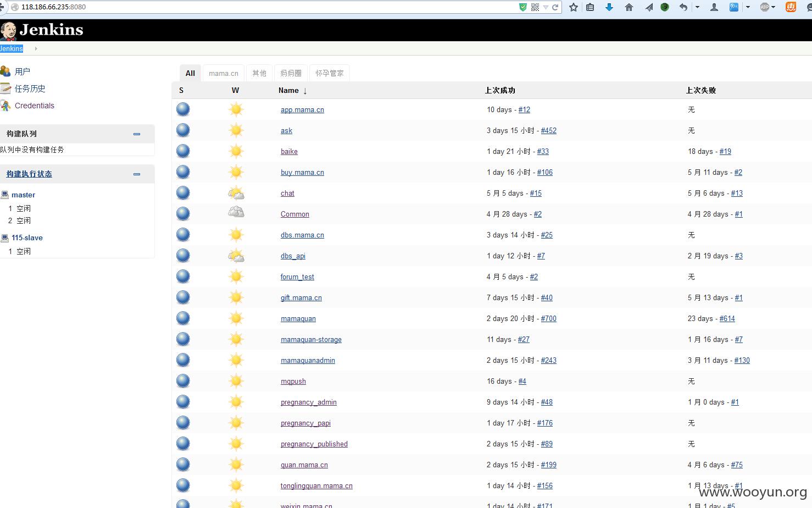The image size is (812, 508).
Task: Open the address bar history dropdown arrow
Action: click(x=546, y=7)
